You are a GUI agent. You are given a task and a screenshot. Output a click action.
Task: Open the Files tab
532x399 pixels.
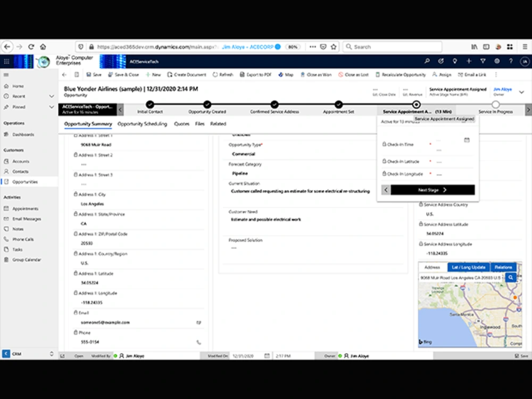pyautogui.click(x=199, y=124)
